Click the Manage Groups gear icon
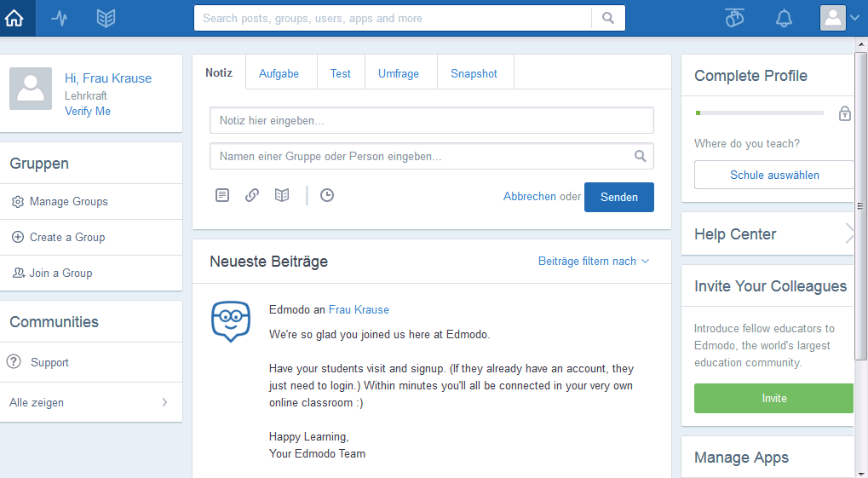Image resolution: width=868 pixels, height=478 pixels. tap(18, 202)
